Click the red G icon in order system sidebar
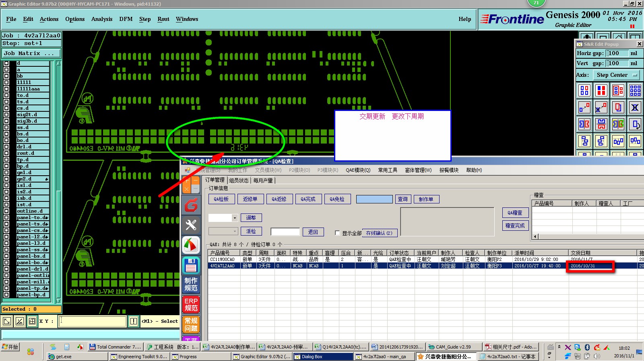The height and width of the screenshot is (361, 644). pos(191,205)
